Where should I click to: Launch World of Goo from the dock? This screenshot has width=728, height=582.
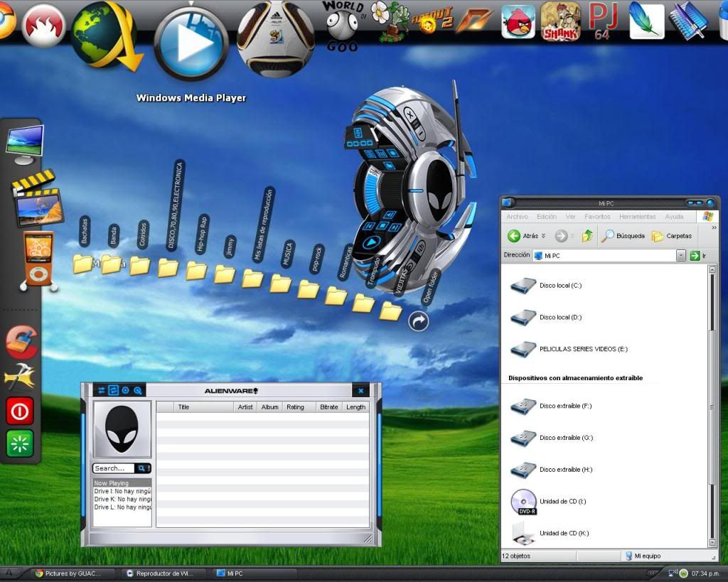pyautogui.click(x=343, y=26)
